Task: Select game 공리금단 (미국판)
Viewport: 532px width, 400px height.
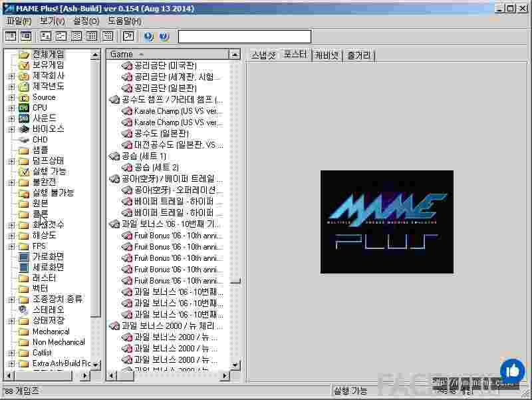Action: pos(166,65)
